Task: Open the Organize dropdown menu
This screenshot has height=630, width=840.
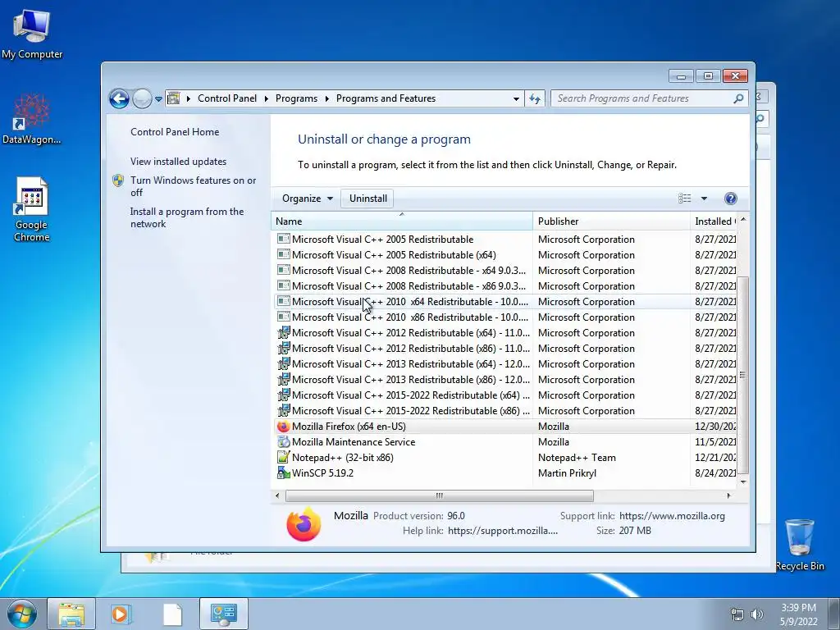Action: [308, 199]
